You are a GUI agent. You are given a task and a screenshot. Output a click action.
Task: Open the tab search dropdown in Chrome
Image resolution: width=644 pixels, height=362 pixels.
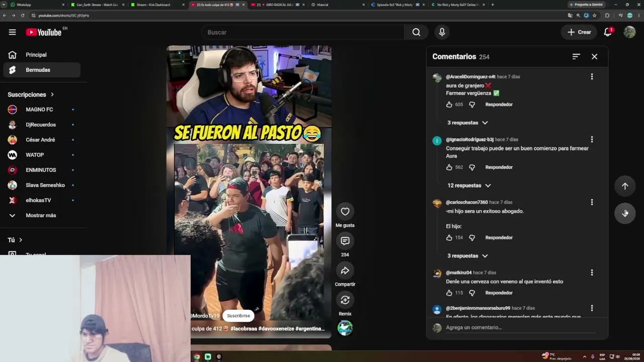tap(4, 5)
